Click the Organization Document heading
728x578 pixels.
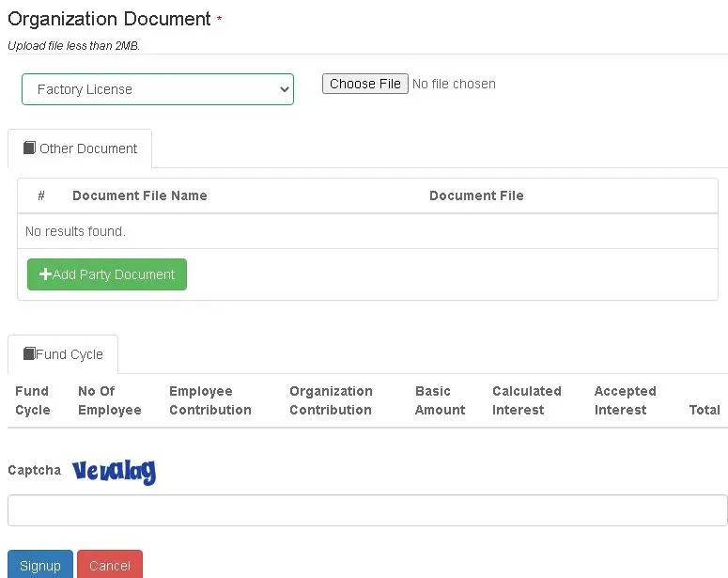point(109,19)
